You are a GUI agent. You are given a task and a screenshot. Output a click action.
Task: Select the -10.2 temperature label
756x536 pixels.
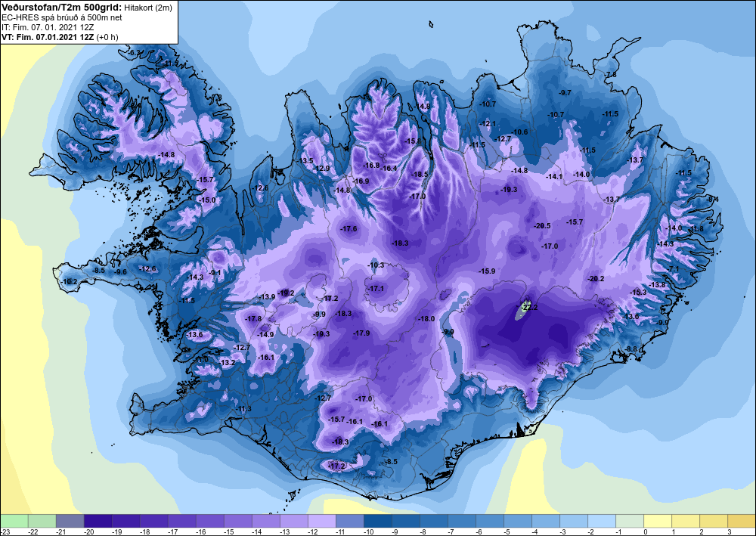pos(70,281)
